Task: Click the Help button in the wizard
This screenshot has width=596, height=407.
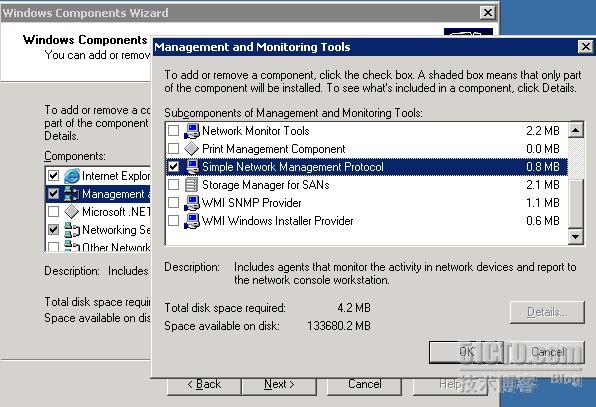Action: pos(450,385)
